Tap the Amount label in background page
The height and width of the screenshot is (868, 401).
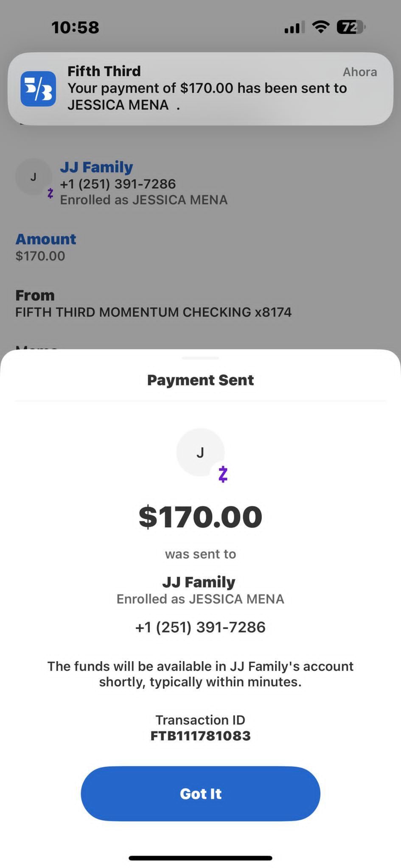point(46,239)
